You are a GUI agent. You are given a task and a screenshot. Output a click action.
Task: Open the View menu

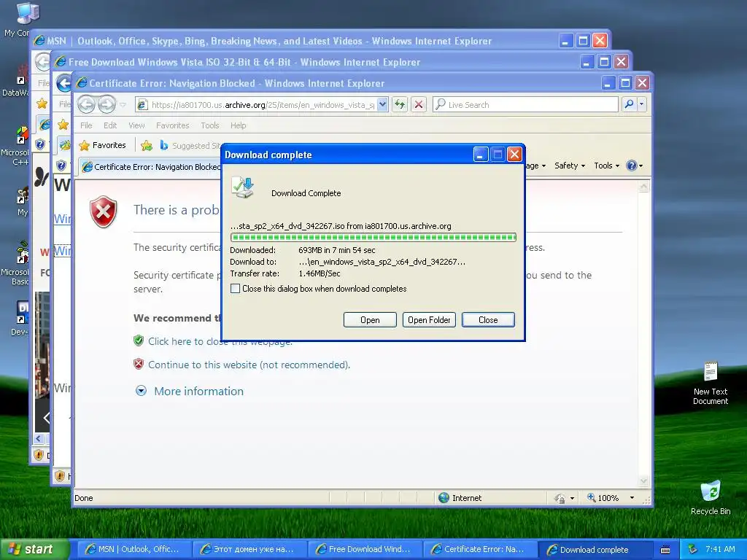click(136, 125)
